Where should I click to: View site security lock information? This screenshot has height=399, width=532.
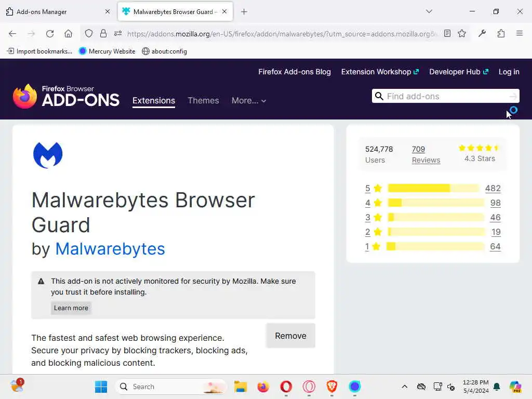[103, 33]
